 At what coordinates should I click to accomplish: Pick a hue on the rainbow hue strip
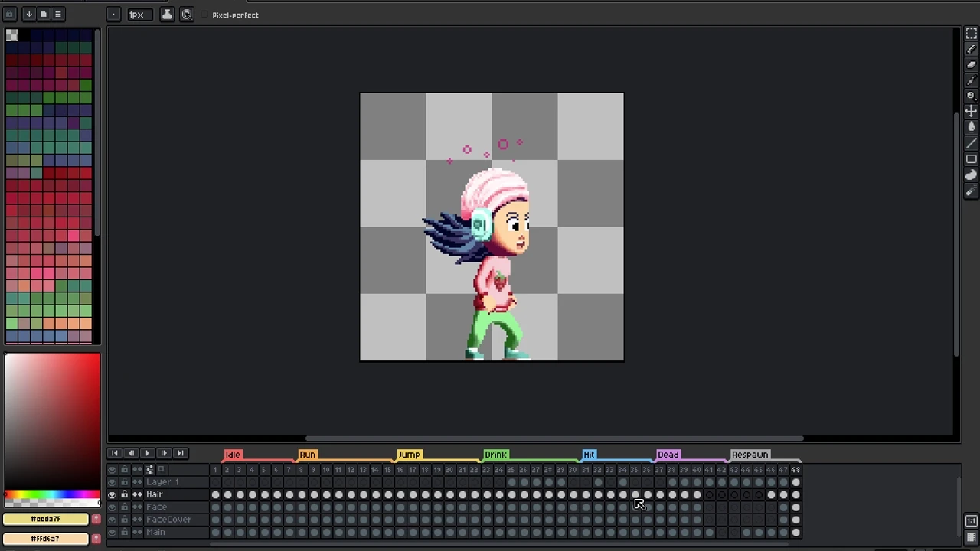[52, 495]
